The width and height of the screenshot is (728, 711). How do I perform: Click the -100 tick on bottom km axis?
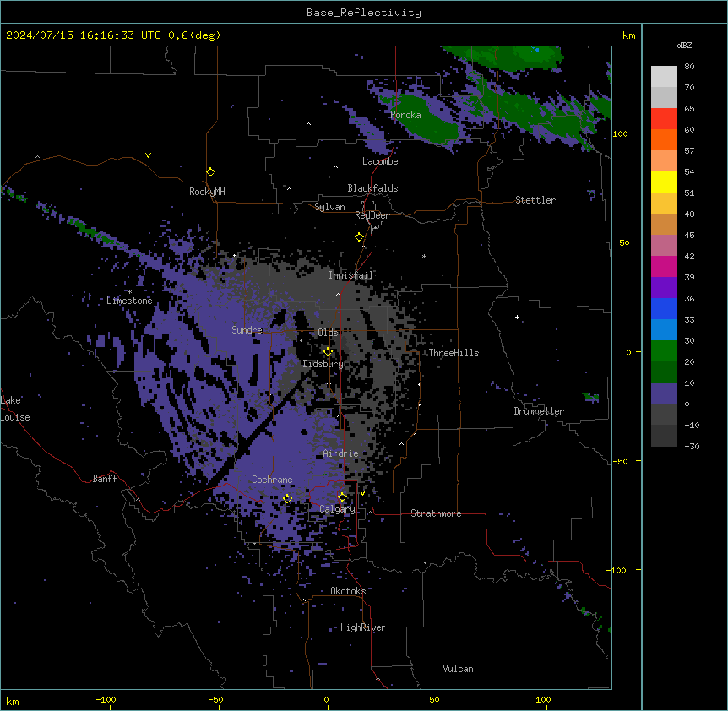[x=106, y=699]
